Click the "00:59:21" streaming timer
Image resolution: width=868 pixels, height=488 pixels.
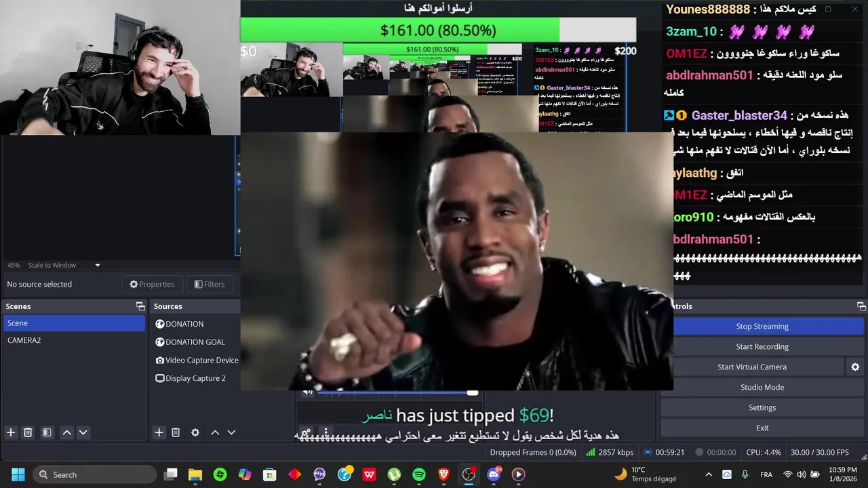[x=669, y=452]
